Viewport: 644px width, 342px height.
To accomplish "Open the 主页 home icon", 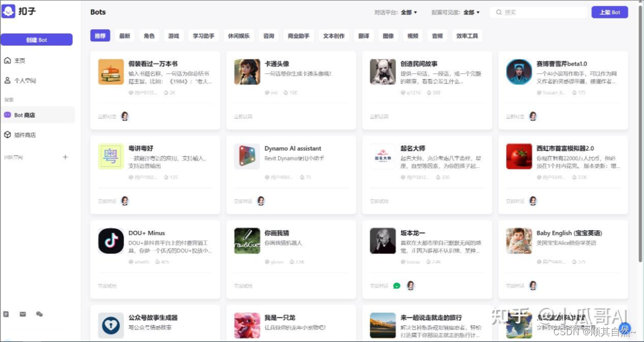I will 7,60.
